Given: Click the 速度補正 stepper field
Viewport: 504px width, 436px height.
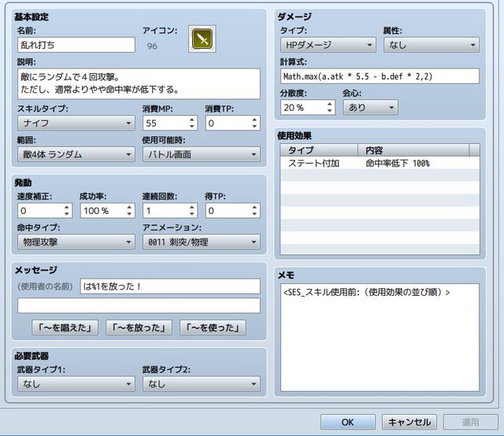Looking at the screenshot, I should pyautogui.click(x=45, y=211).
